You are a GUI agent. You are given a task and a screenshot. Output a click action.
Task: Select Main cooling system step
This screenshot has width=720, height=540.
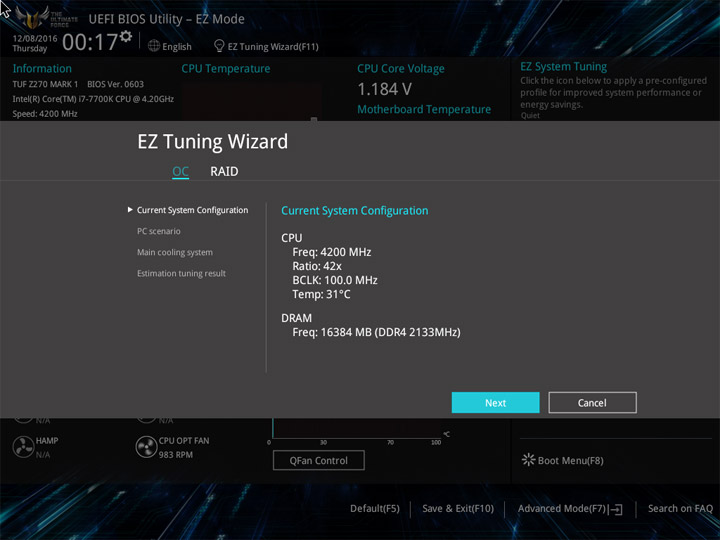[174, 252]
